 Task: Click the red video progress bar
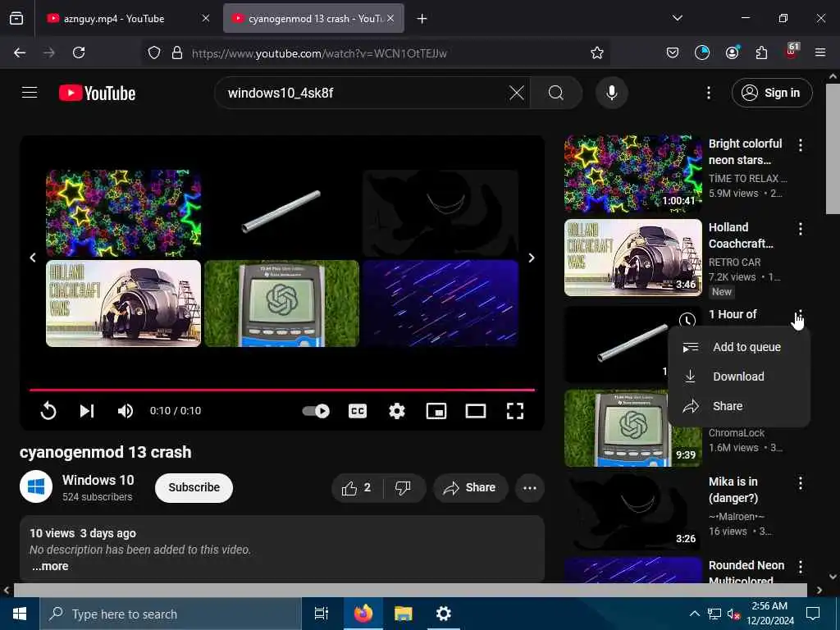(x=282, y=390)
